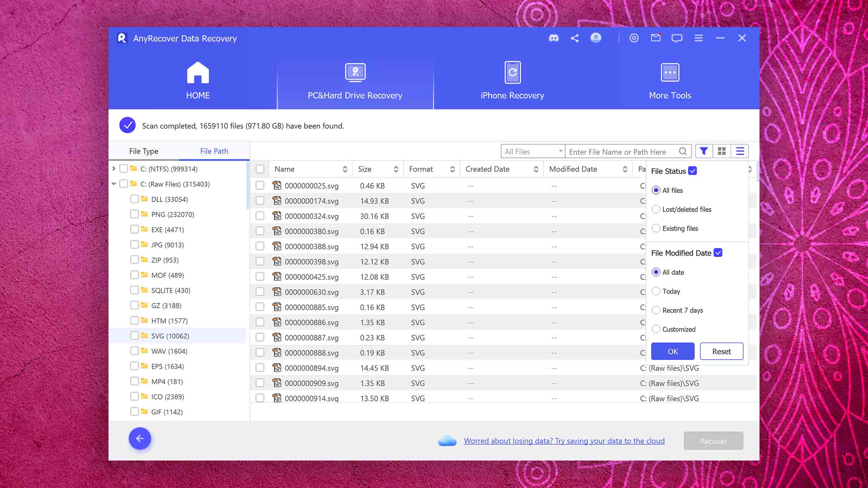Switch to list view icon
The image size is (868, 488).
(x=740, y=151)
